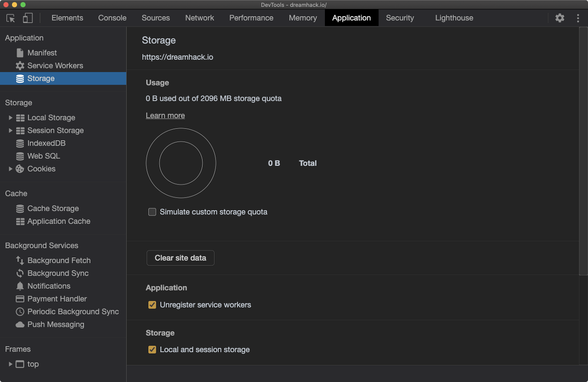Uncheck Local and session storage
The width and height of the screenshot is (588, 382).
point(152,350)
